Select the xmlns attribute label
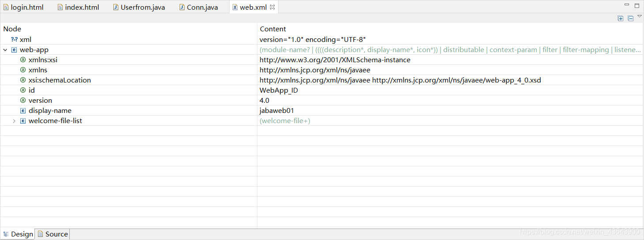 pos(38,70)
